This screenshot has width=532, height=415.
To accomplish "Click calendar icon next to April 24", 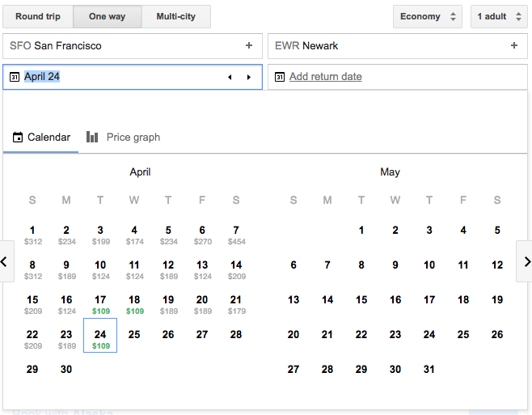I will [x=15, y=77].
